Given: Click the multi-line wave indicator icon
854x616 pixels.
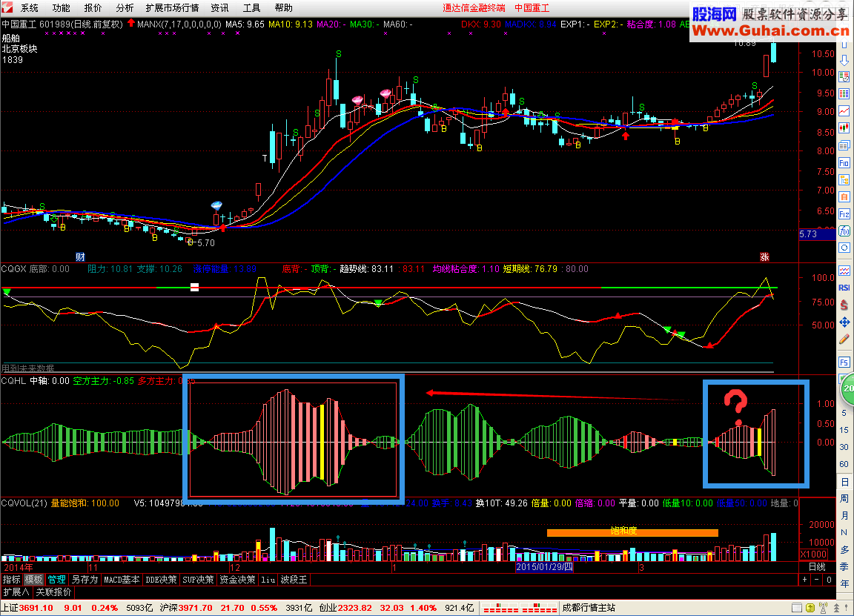Looking at the screenshot, I should (844, 271).
